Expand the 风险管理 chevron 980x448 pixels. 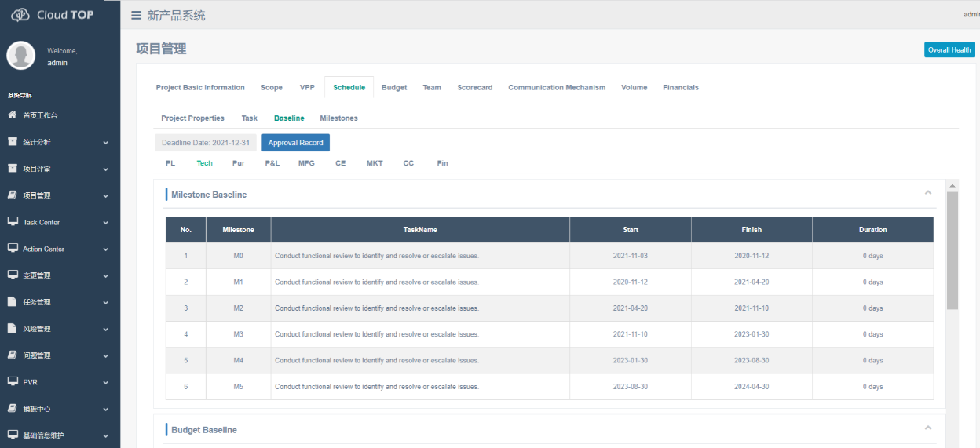(106, 330)
